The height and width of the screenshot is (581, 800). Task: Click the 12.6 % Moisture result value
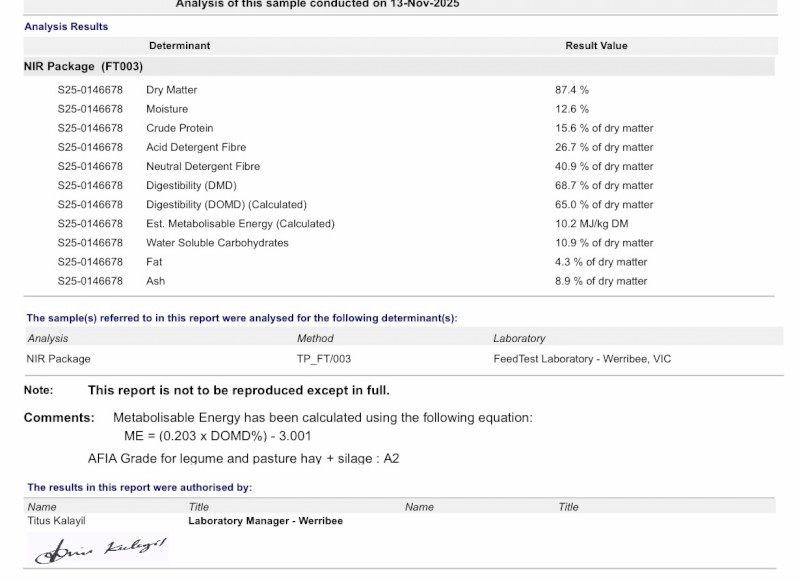coord(572,109)
